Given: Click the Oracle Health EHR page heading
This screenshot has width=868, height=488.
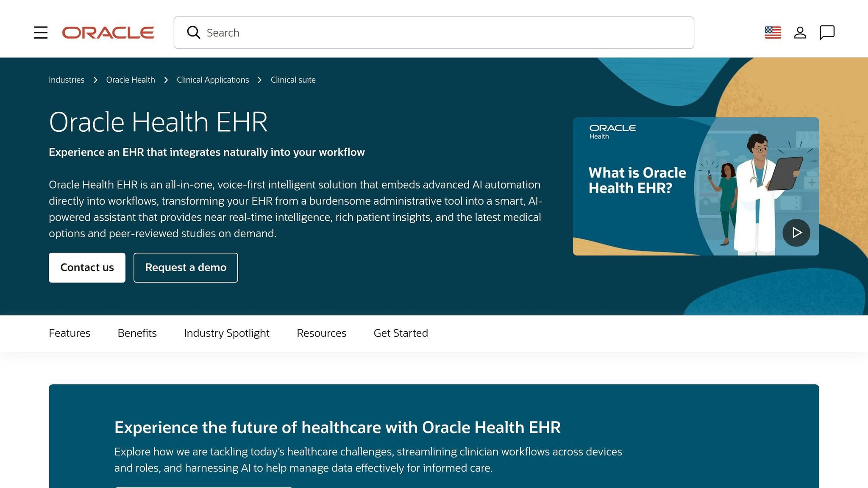Looking at the screenshot, I should point(158,122).
